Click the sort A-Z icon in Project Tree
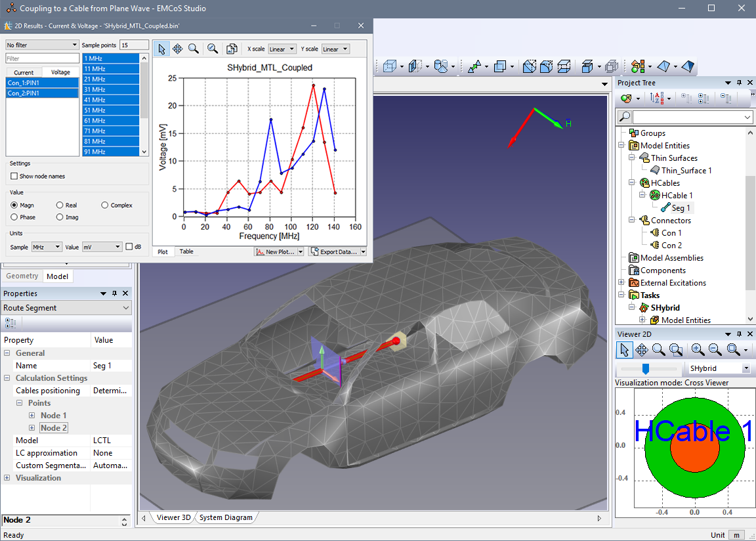 (656, 98)
